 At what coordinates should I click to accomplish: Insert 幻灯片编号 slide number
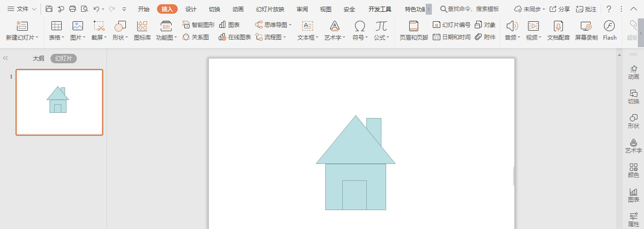pyautogui.click(x=452, y=25)
